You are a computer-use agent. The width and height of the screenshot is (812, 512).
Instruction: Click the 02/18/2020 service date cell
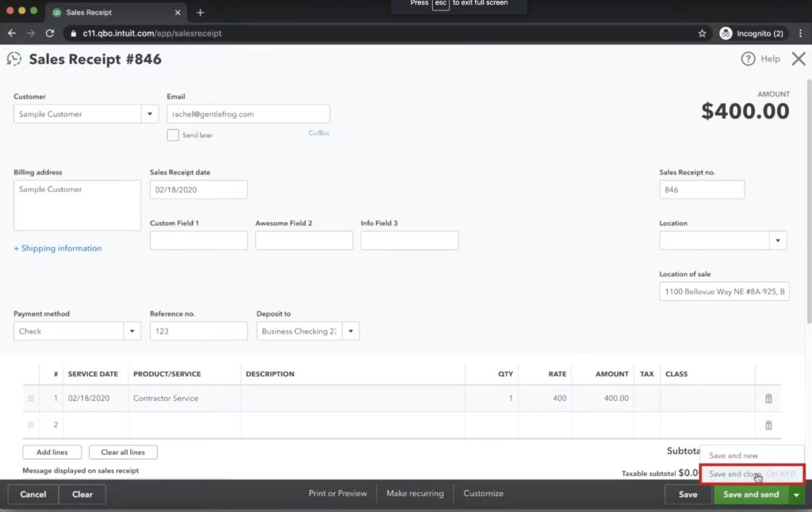[x=95, y=398]
